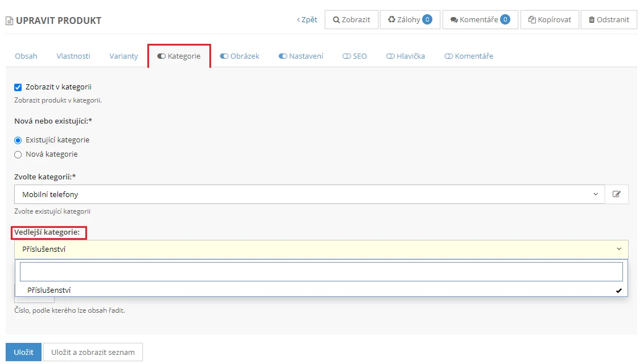Follow the Zpět back link
The height and width of the screenshot is (364, 644).
point(307,19)
